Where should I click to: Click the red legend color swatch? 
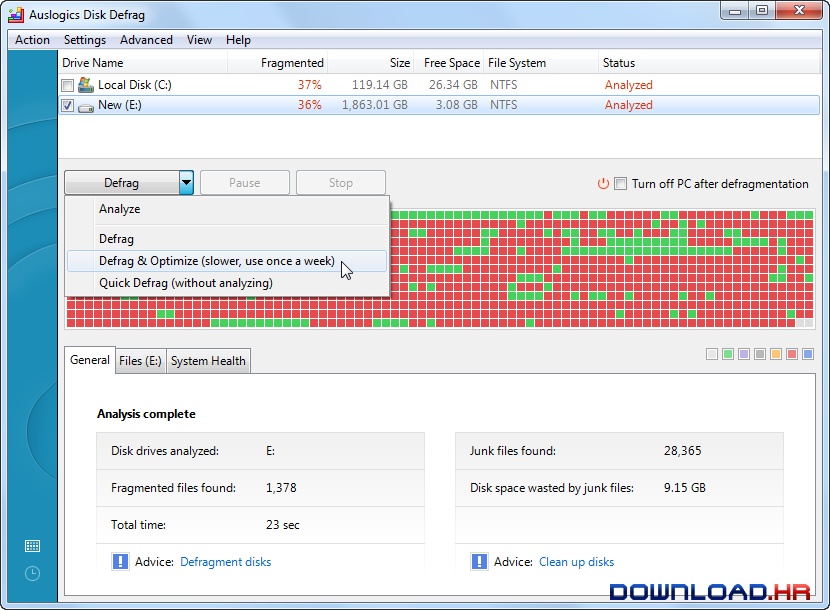tap(792, 354)
